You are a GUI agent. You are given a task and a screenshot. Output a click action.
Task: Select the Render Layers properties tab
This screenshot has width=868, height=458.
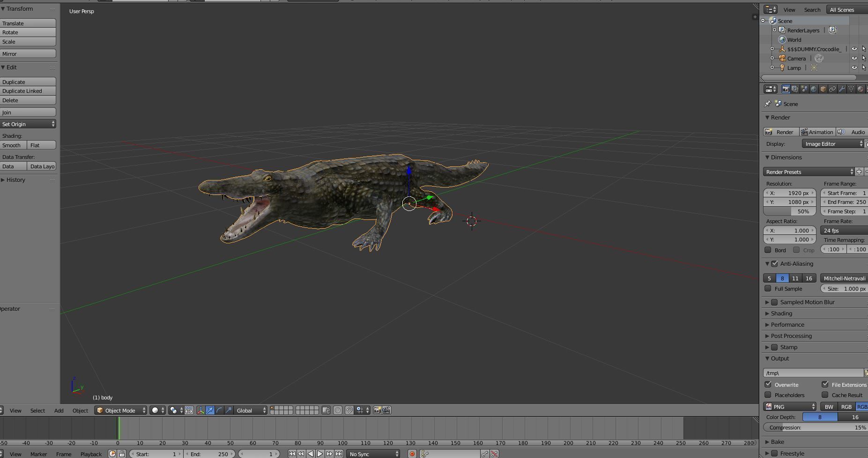pyautogui.click(x=795, y=89)
